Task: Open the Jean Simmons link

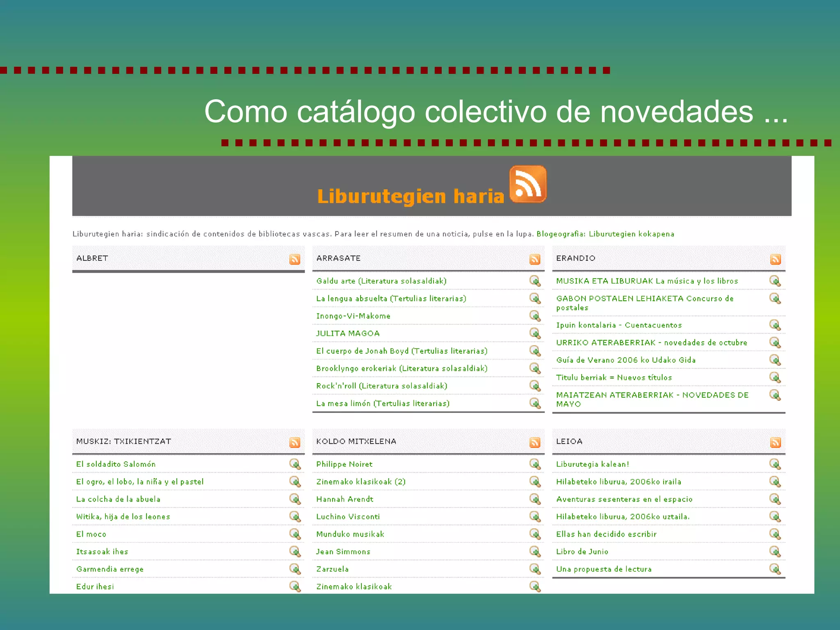Action: click(x=343, y=552)
